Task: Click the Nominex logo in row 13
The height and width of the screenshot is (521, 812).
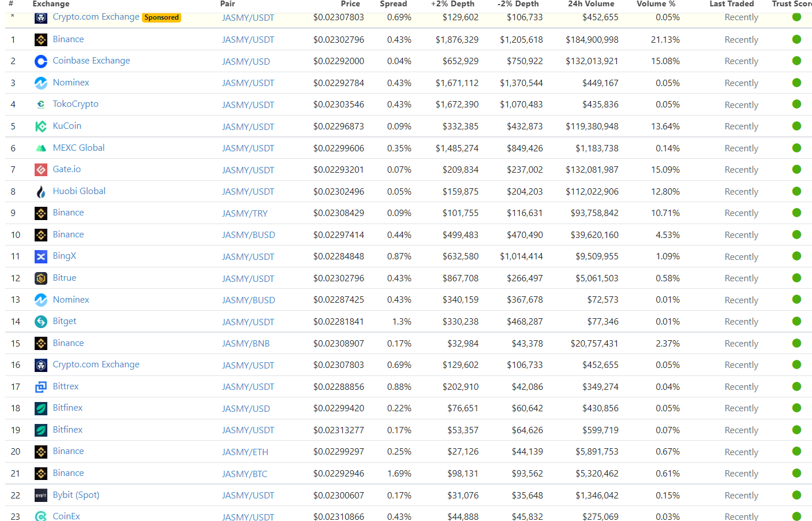Action: pyautogui.click(x=41, y=300)
